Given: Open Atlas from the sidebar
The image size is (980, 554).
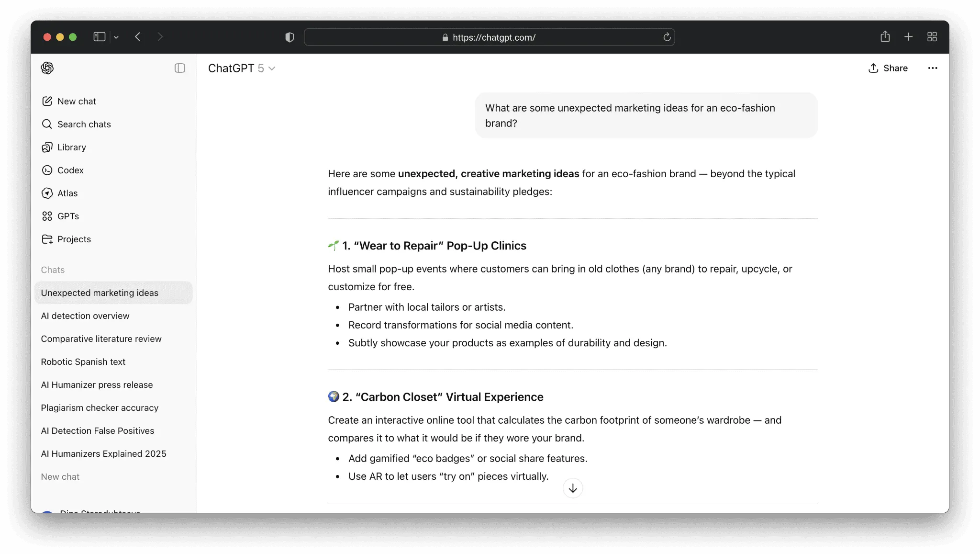Looking at the screenshot, I should pos(67,193).
